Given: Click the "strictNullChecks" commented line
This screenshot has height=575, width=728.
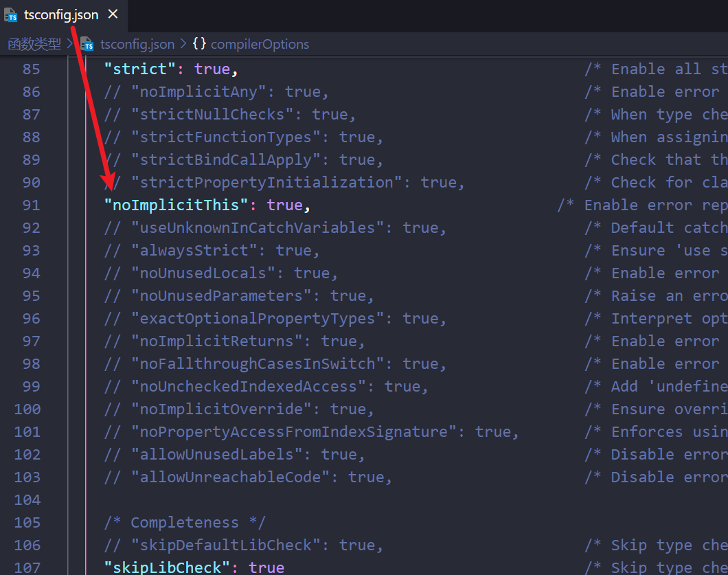Looking at the screenshot, I should (230, 115).
